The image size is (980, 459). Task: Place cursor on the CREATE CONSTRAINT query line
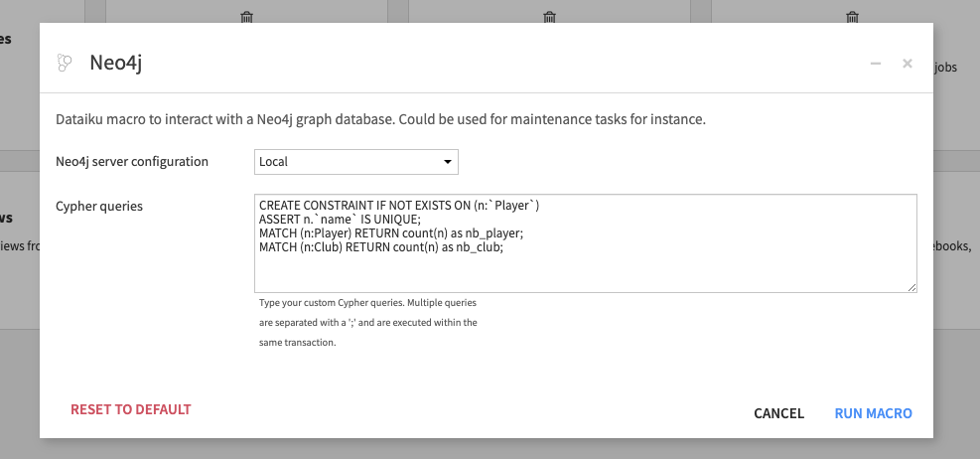[398, 206]
